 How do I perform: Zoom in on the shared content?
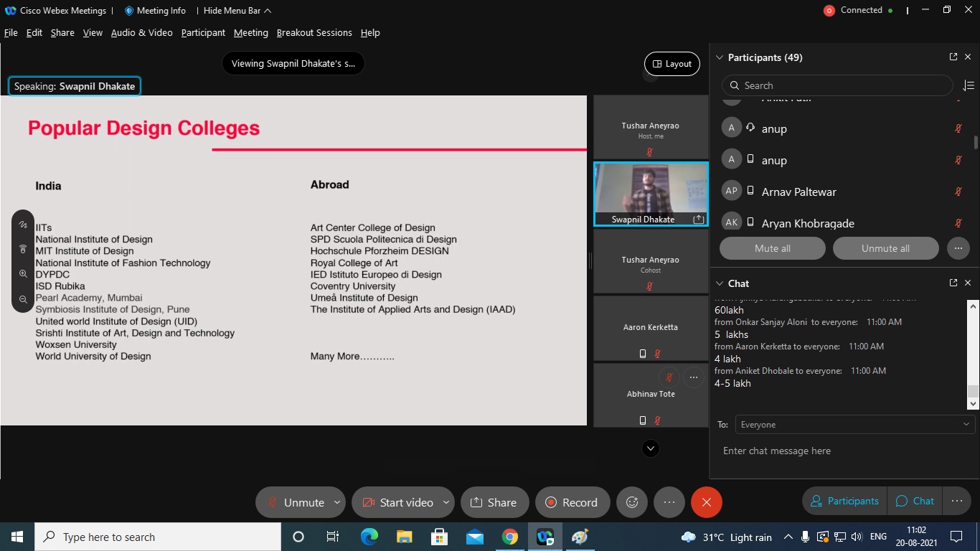click(x=23, y=274)
